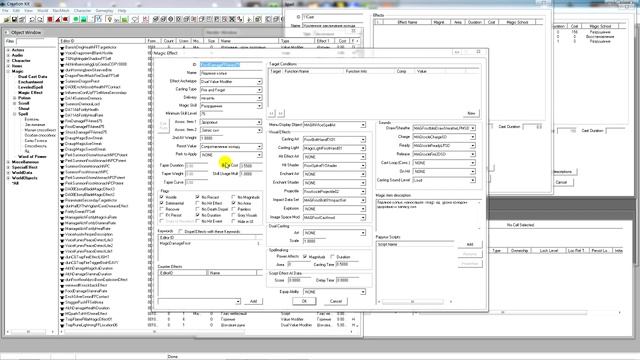Click Cancel button in the background spell window
The image size is (640, 360).
tap(561, 182)
